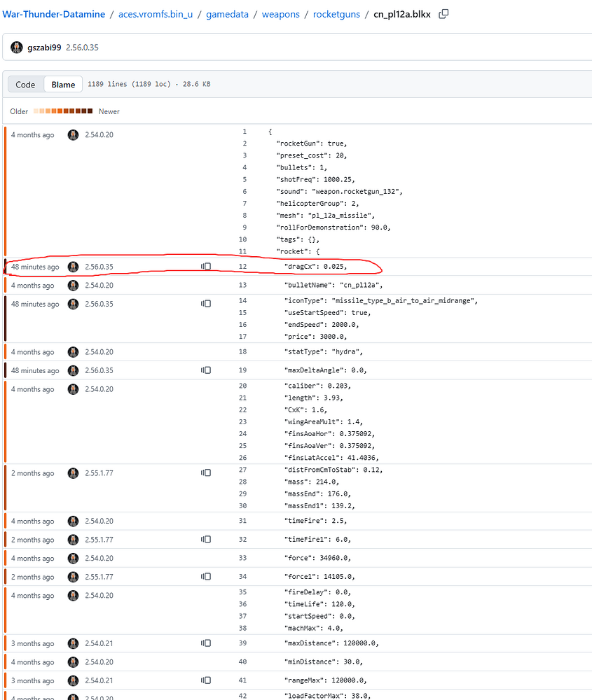Click the "48 minutes ago" timestamp on dragCx row

pos(35,267)
